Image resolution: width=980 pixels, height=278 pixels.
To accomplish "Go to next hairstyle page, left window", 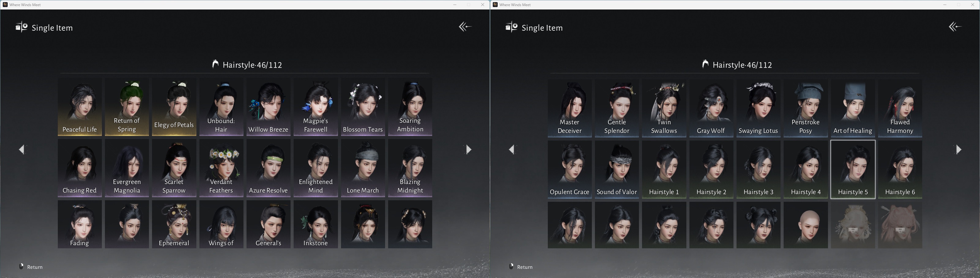I will [468, 149].
